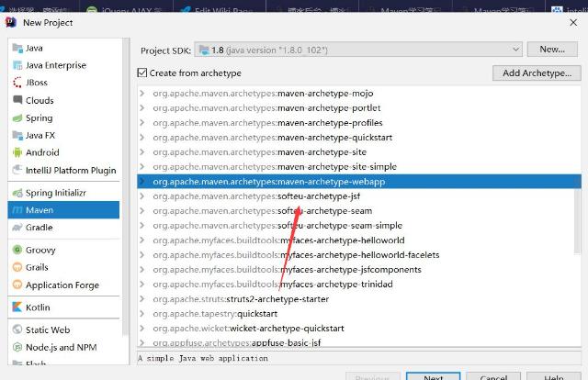Expand the maven-archetype-webapp node
588x380 pixels.
(x=141, y=182)
